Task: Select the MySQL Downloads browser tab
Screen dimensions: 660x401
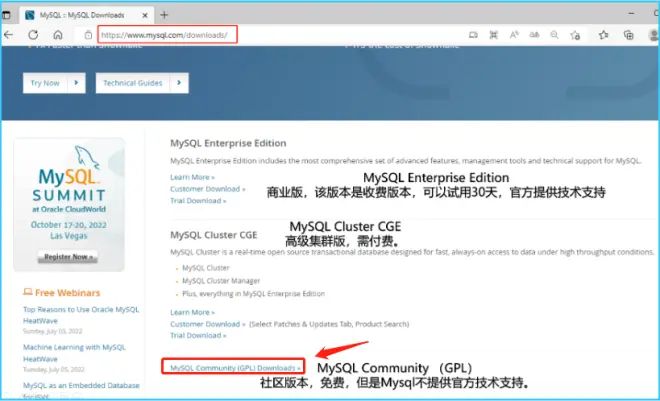Action: [86, 15]
